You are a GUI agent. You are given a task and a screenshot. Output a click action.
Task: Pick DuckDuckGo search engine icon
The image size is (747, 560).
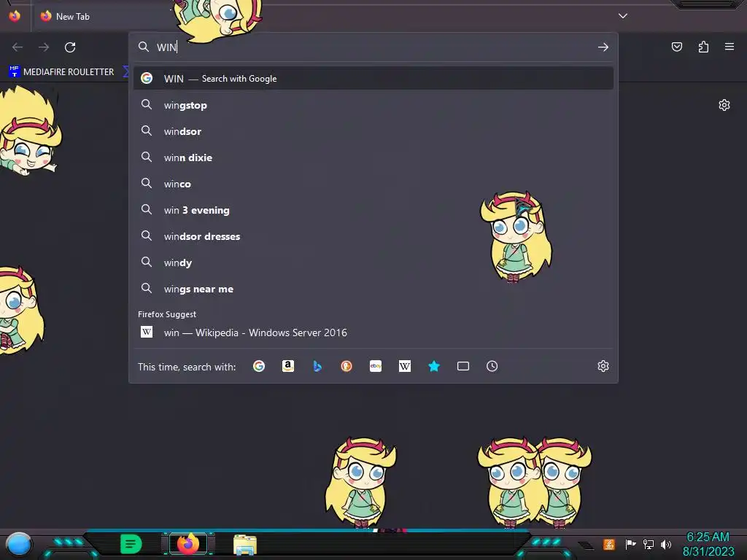(347, 366)
